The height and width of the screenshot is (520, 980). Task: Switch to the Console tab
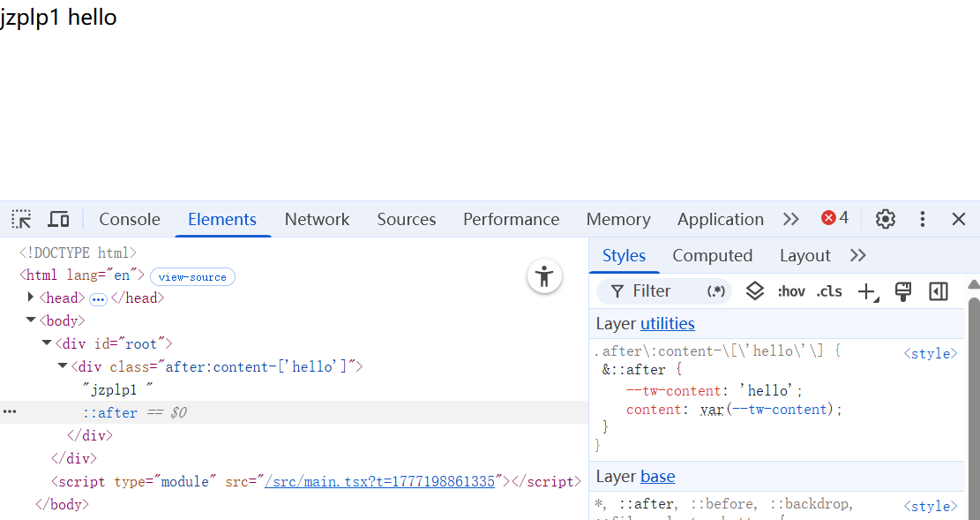click(130, 219)
